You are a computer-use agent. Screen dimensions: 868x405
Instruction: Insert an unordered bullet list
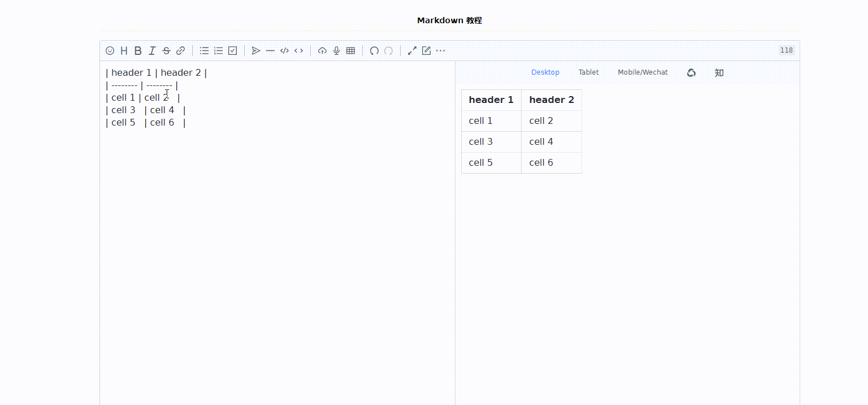tap(204, 51)
